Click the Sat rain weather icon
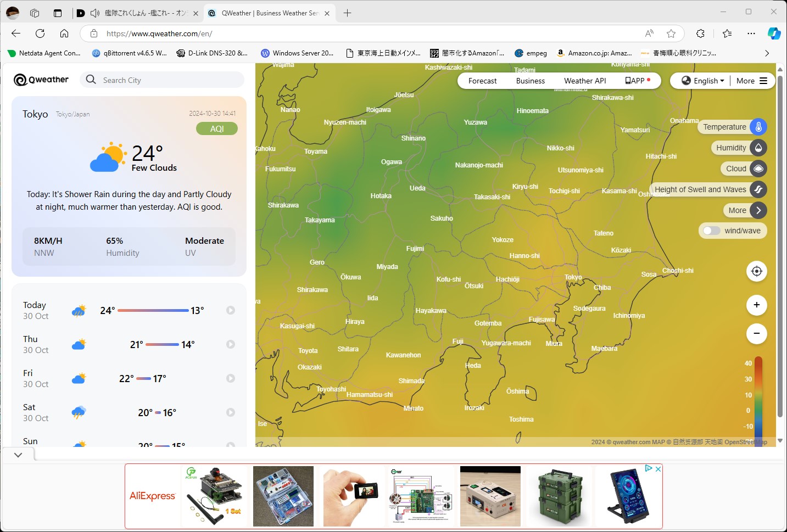The height and width of the screenshot is (532, 787). pos(79,412)
